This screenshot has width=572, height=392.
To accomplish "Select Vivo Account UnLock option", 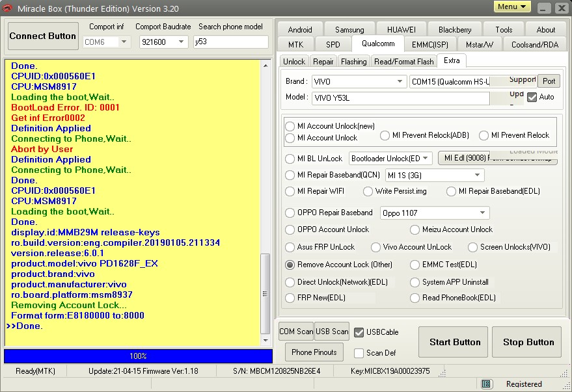I will tap(375, 247).
